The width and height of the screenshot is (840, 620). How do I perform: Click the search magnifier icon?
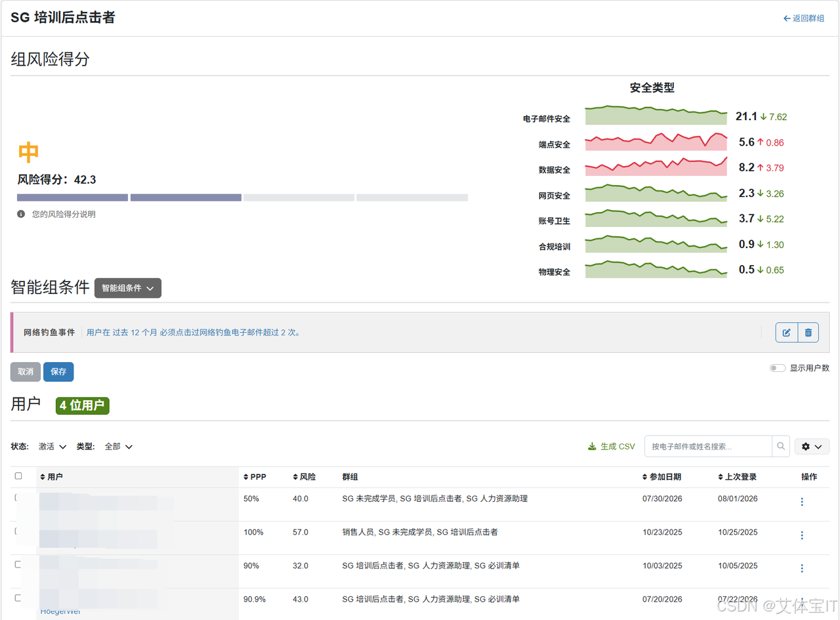[x=781, y=446]
